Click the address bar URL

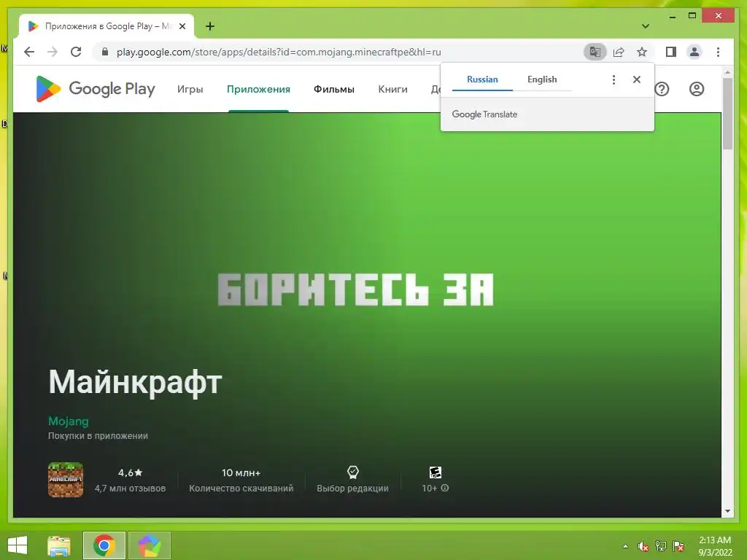(279, 52)
